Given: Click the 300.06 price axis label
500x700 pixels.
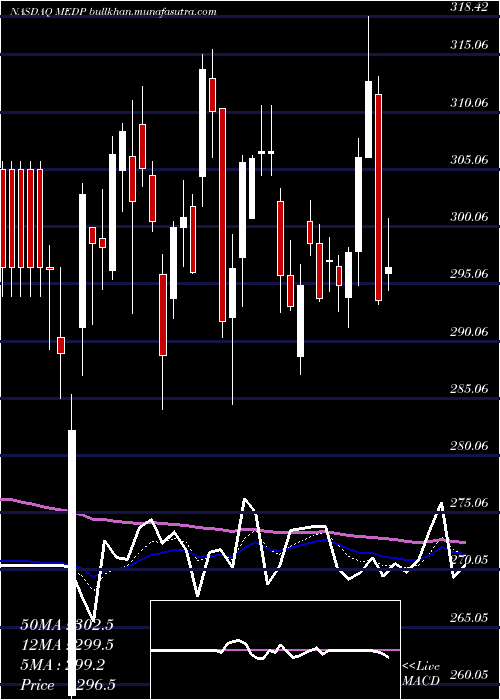Looking at the screenshot, I should click(x=471, y=218).
